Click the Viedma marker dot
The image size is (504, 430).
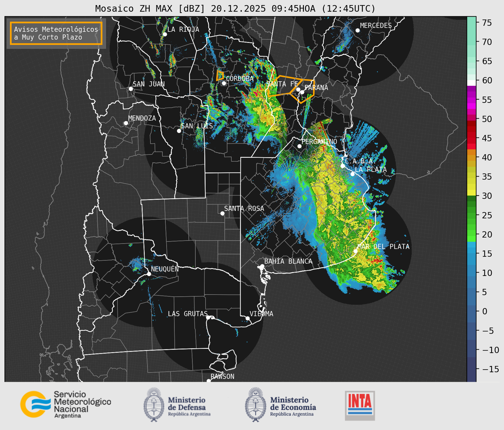click(x=247, y=318)
